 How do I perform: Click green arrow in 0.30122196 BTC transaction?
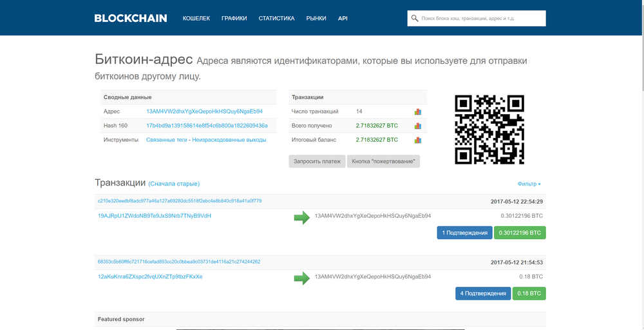(x=302, y=217)
